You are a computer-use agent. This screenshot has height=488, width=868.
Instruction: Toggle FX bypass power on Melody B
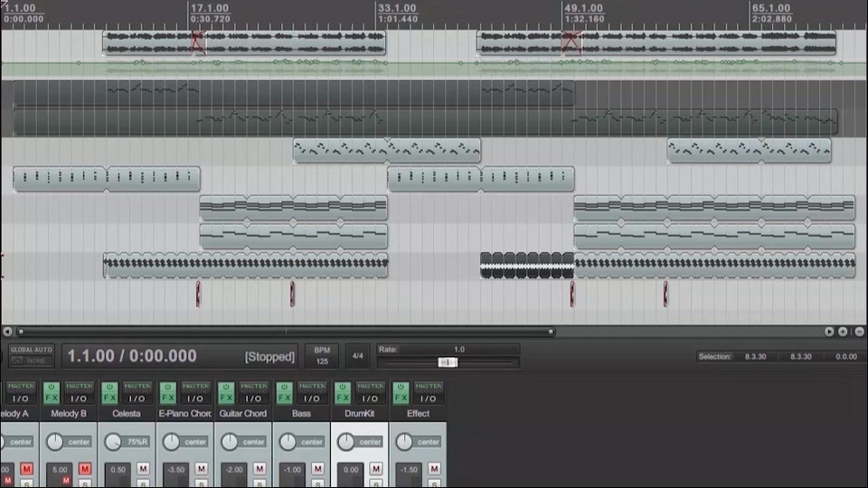pyautogui.click(x=52, y=387)
